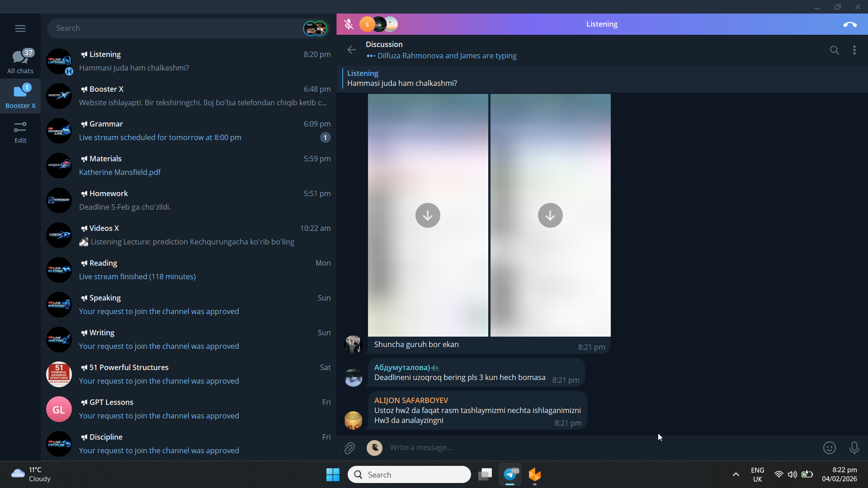
Task: Unmute microphone in live stream bar
Action: [x=349, y=24]
